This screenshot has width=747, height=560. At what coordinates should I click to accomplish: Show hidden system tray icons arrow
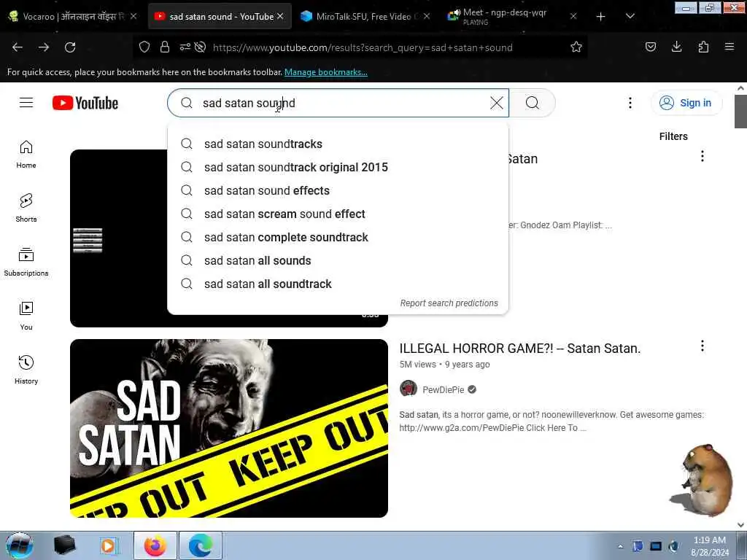(620, 546)
